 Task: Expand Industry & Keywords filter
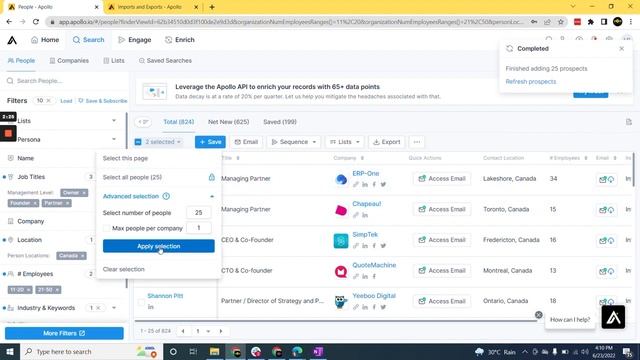(x=114, y=308)
